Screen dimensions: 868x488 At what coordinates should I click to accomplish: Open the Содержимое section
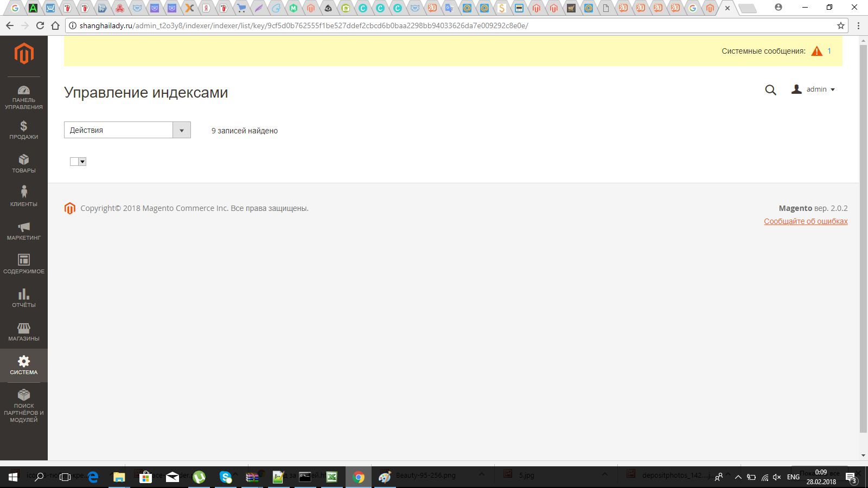coord(24,264)
